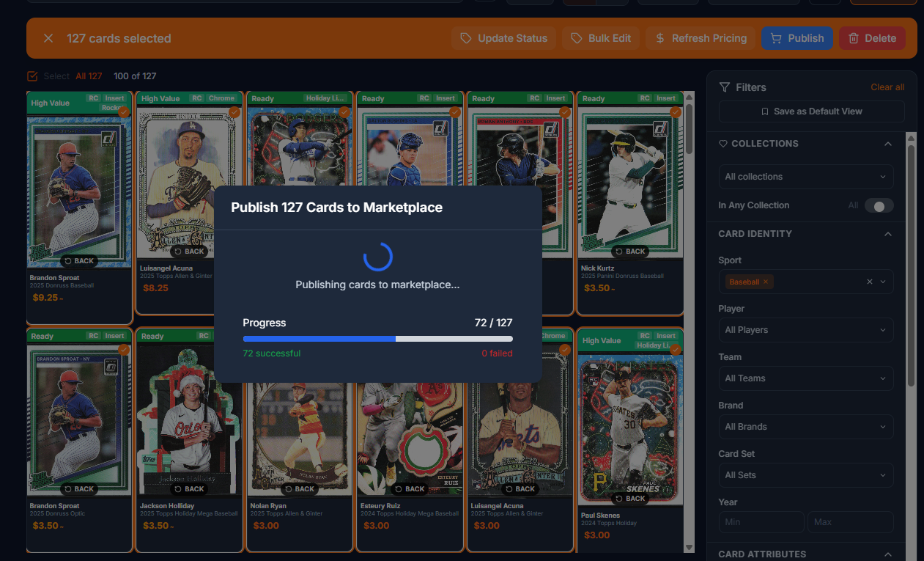The width and height of the screenshot is (924, 561).
Task: Open the All collections dropdown
Action: coord(805,177)
